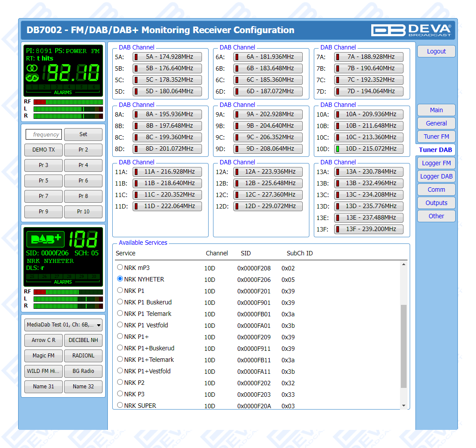476x448 pixels.
Task: Select DAB channel 5A - 174.928MHz
Action: click(x=167, y=57)
